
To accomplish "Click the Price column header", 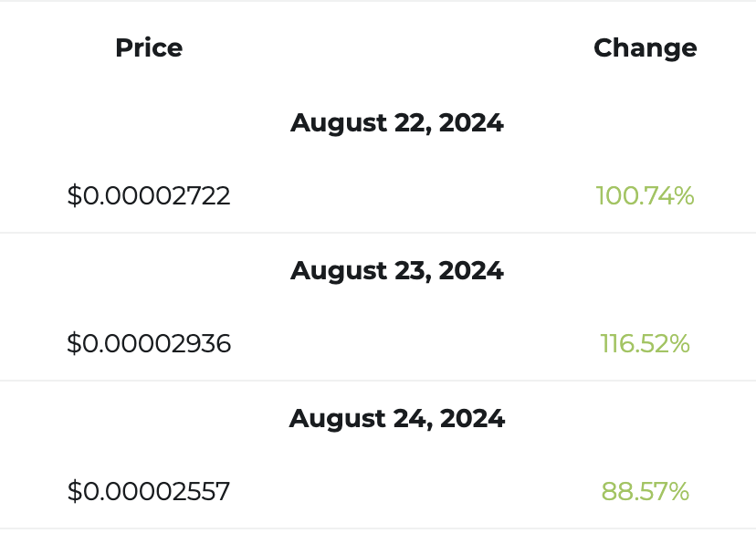I will (149, 47).
